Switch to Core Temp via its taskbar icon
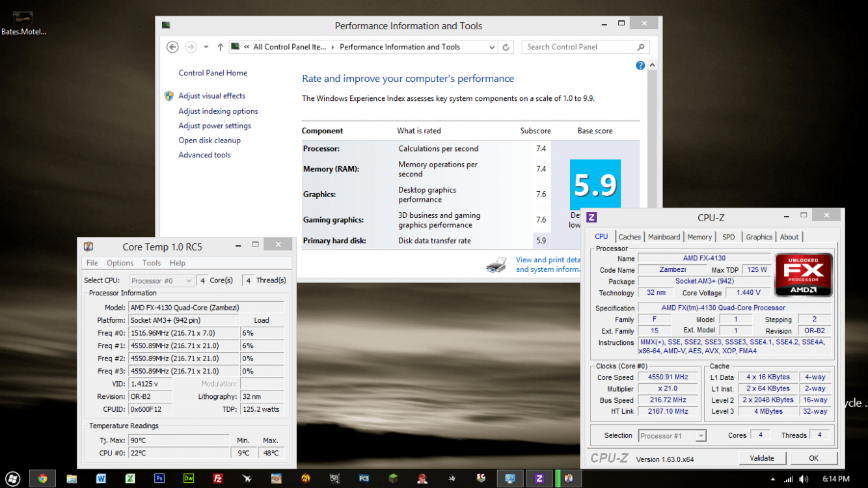 (569, 478)
